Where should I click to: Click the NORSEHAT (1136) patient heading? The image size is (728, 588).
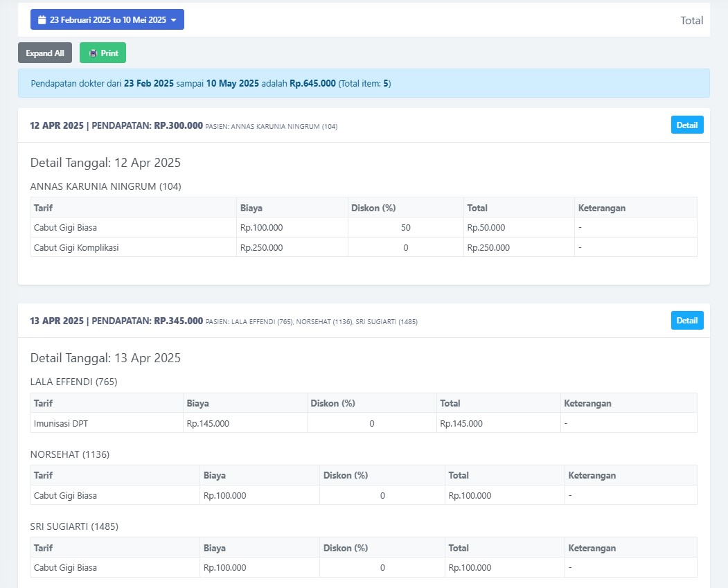[70, 454]
